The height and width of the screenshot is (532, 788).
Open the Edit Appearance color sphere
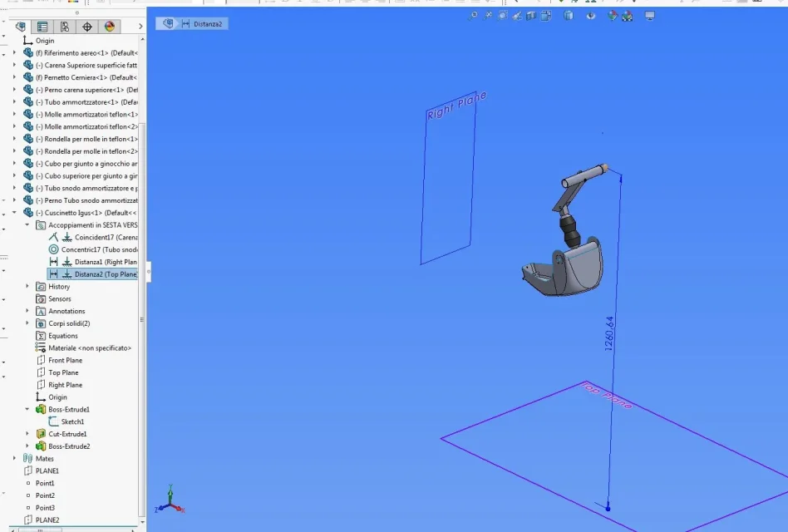[x=612, y=16]
